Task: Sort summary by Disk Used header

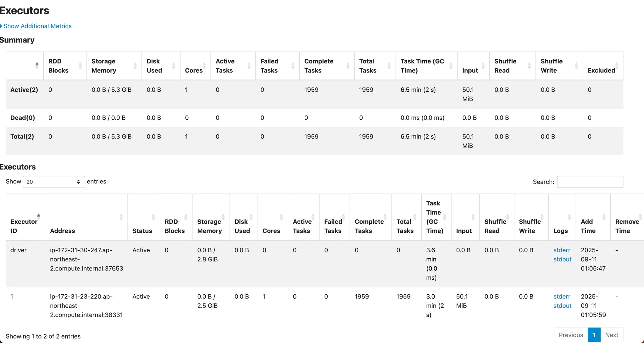Action: pos(154,66)
